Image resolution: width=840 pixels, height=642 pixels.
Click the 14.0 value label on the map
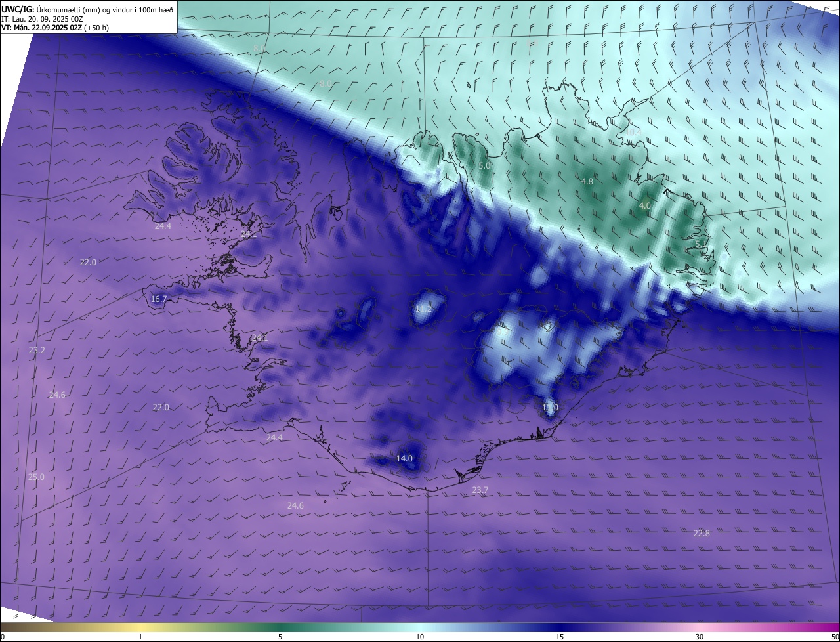point(405,458)
